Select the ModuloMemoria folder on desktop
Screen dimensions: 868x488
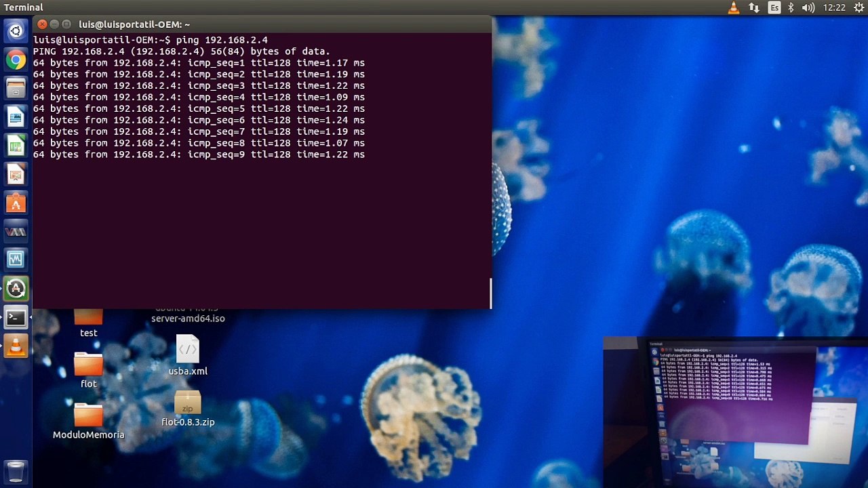click(x=88, y=421)
